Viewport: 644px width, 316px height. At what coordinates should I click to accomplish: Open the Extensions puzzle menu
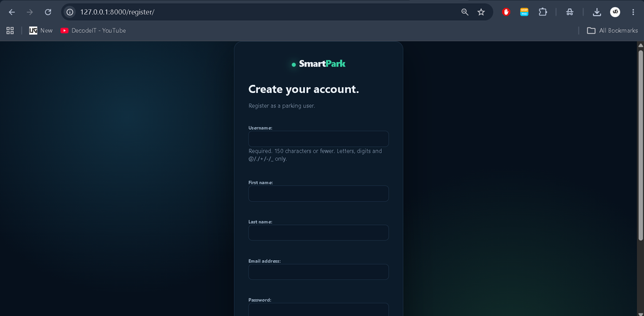pyautogui.click(x=543, y=13)
